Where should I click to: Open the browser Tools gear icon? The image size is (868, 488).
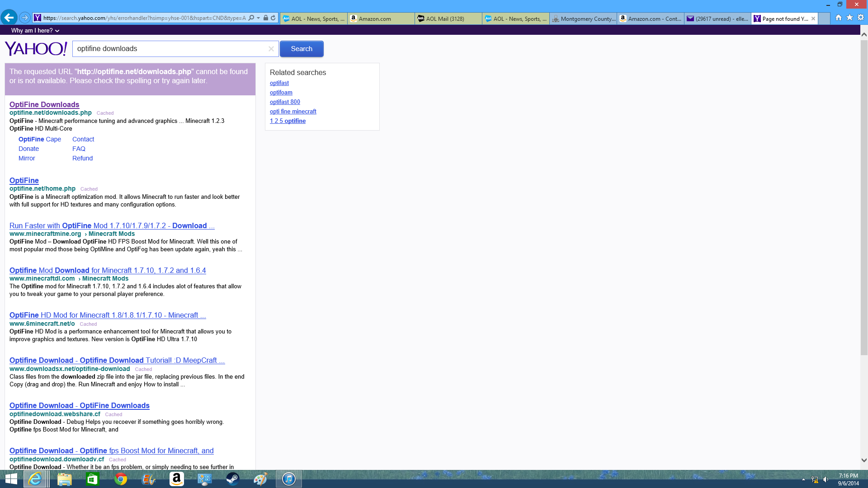tap(861, 18)
